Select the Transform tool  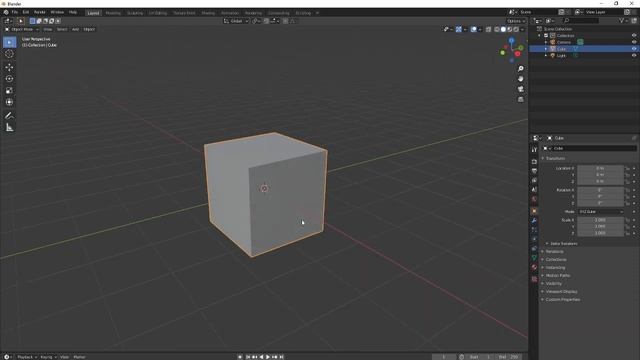[x=9, y=102]
